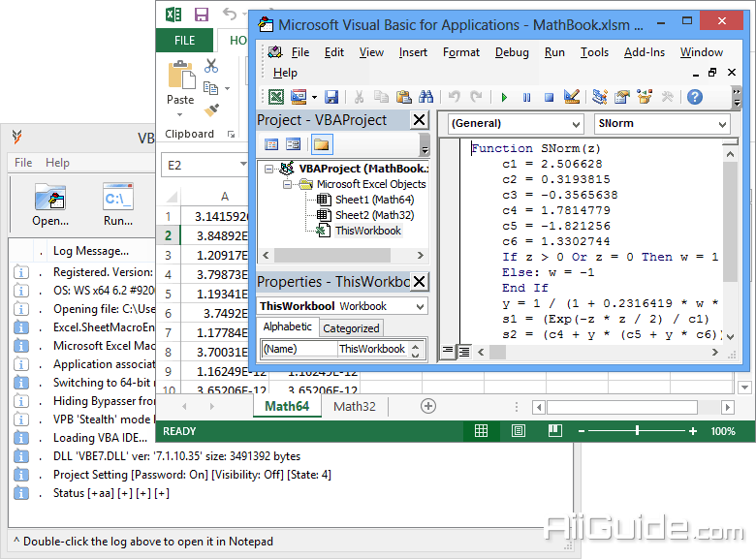This screenshot has width=756, height=559.
Task: Close the Properties - ThisWorkbook pane
Action: pos(419,281)
